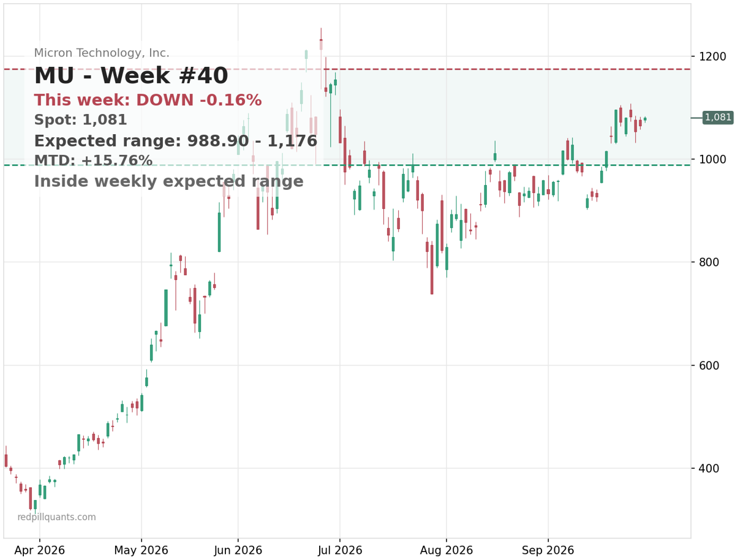Click the 'May 2026' x-axis label
Screen dimensions: 735x560
(141, 551)
